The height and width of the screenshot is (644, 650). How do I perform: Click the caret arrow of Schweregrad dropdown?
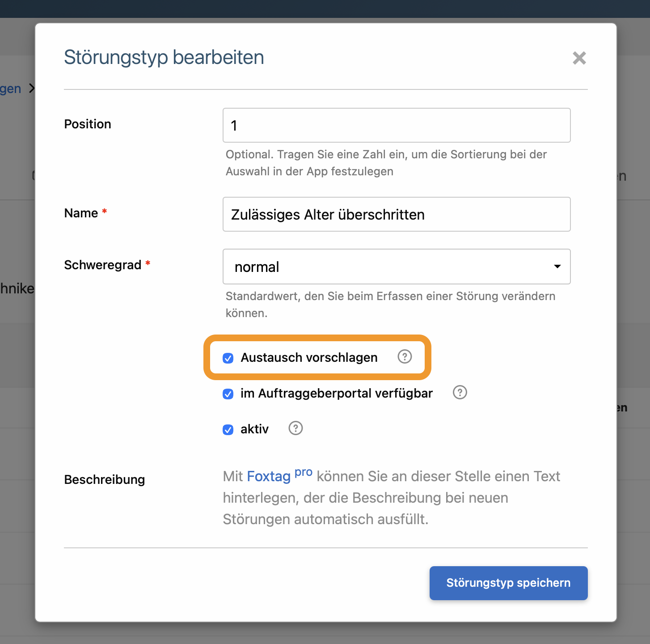coord(557,267)
